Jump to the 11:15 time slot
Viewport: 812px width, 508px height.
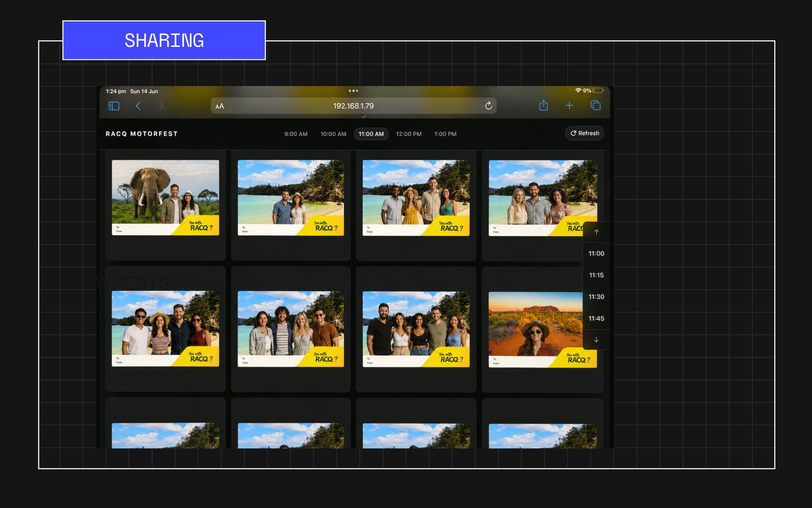pyautogui.click(x=596, y=275)
